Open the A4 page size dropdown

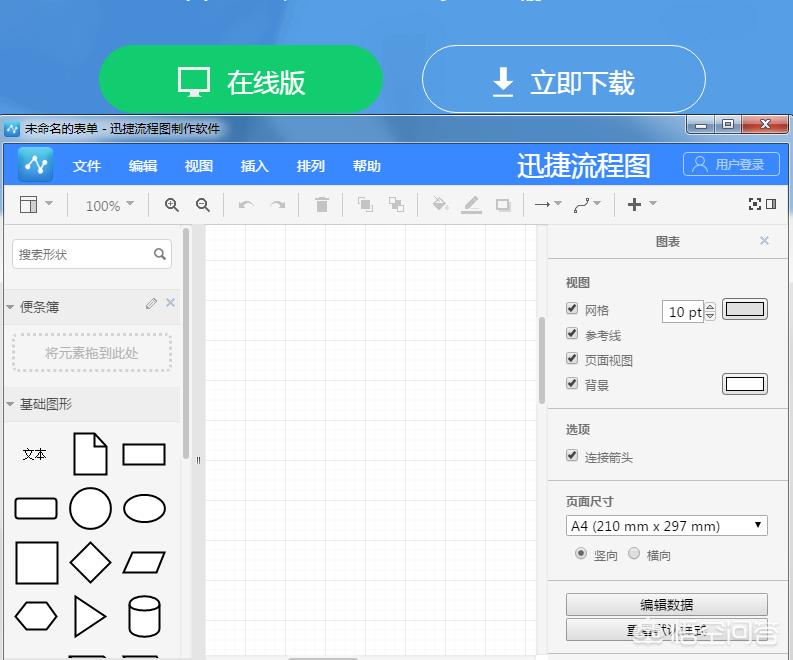pos(666,525)
